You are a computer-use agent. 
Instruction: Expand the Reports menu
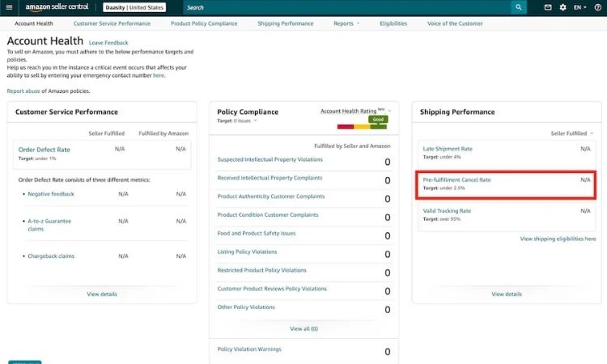[346, 23]
